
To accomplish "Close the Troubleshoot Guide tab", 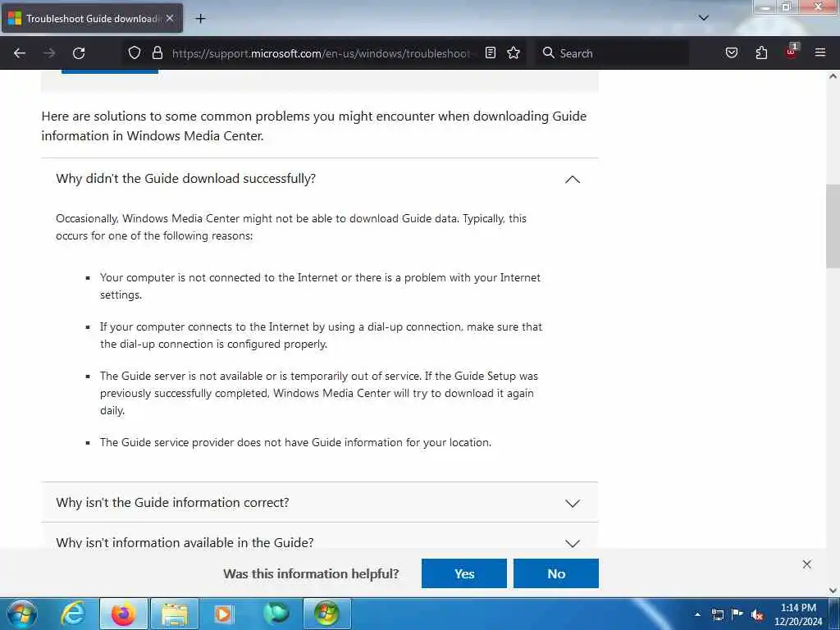I will coord(170,18).
